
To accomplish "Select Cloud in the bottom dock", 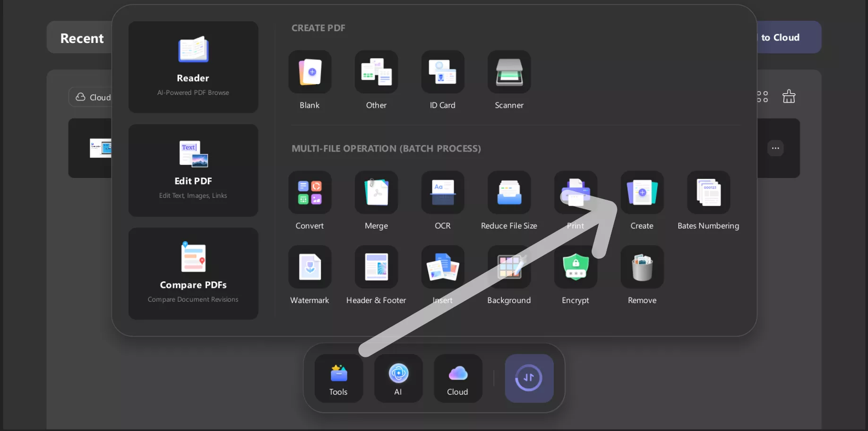I will point(458,378).
